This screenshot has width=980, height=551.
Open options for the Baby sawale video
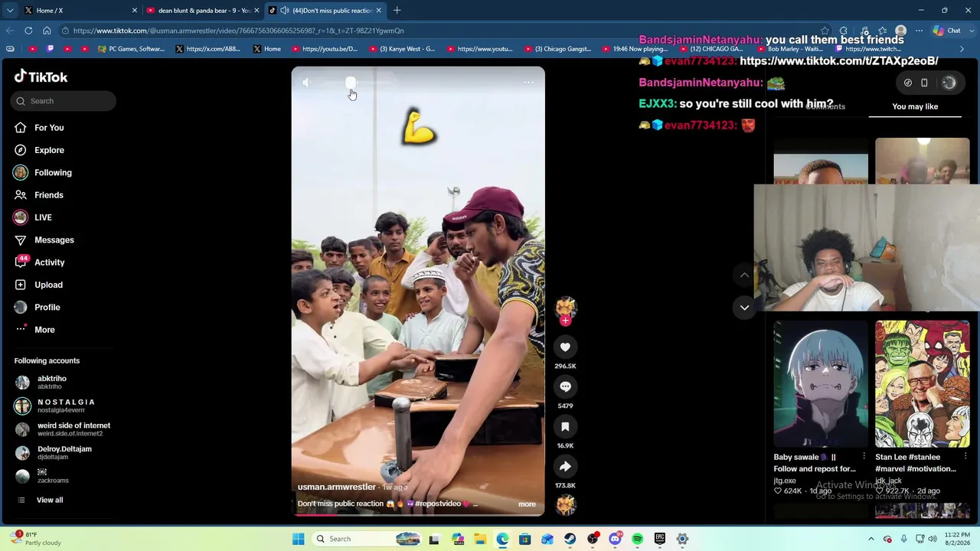(x=864, y=457)
